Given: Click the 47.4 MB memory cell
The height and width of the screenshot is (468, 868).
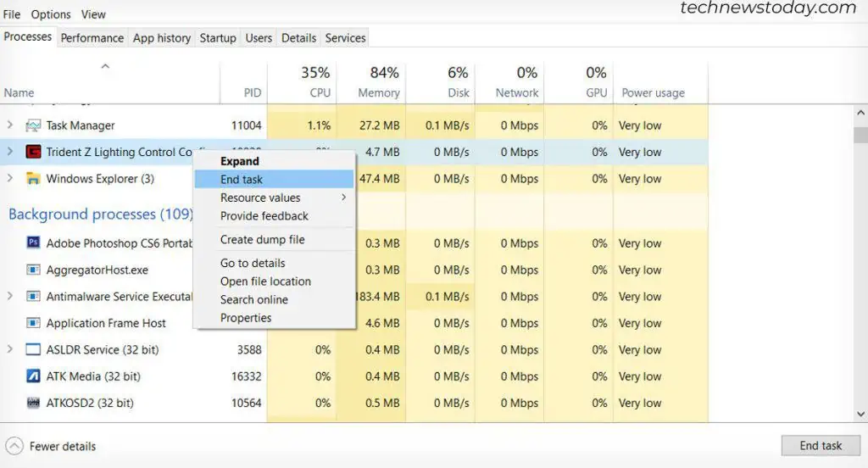Looking at the screenshot, I should (379, 178).
